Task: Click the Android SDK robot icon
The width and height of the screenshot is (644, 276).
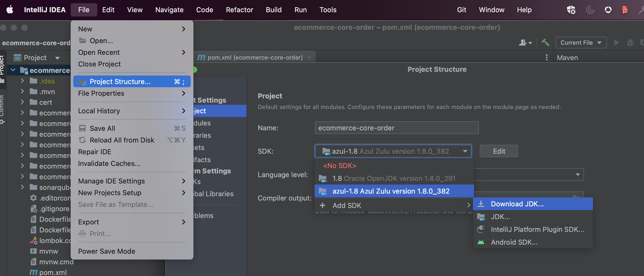Action: [481, 242]
